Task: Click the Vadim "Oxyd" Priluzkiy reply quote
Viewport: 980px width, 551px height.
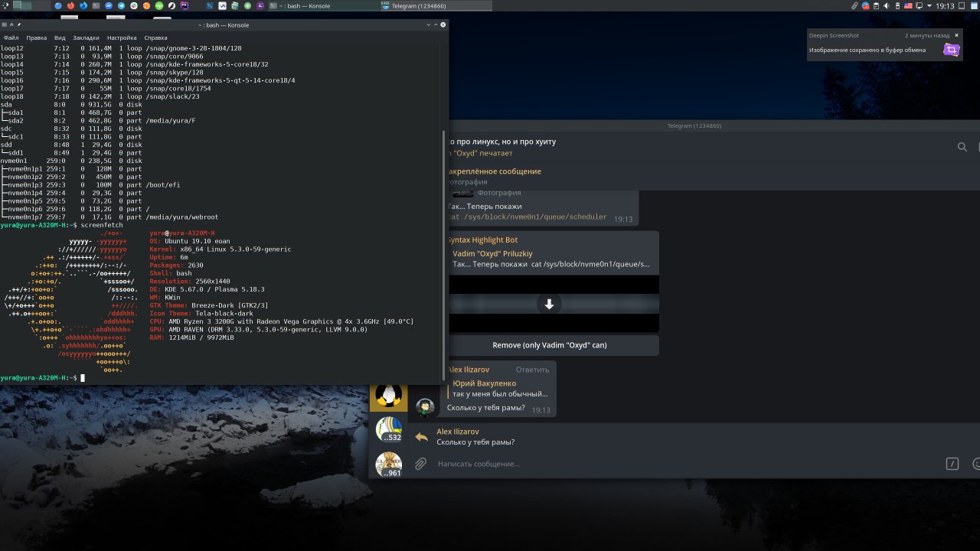Action: coord(550,259)
